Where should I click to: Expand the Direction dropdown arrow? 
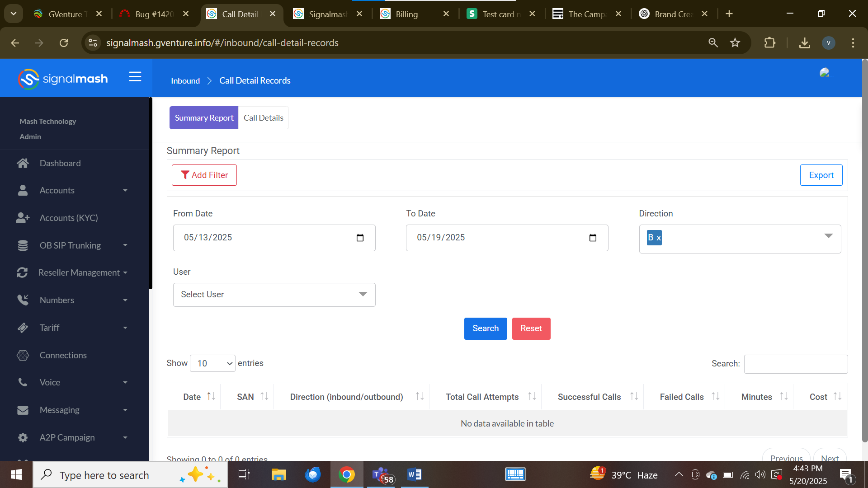point(828,236)
